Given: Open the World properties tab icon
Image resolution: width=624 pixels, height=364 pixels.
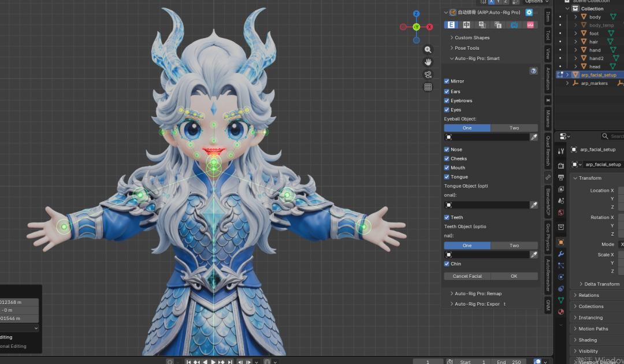Looking at the screenshot, I should pyautogui.click(x=560, y=213).
